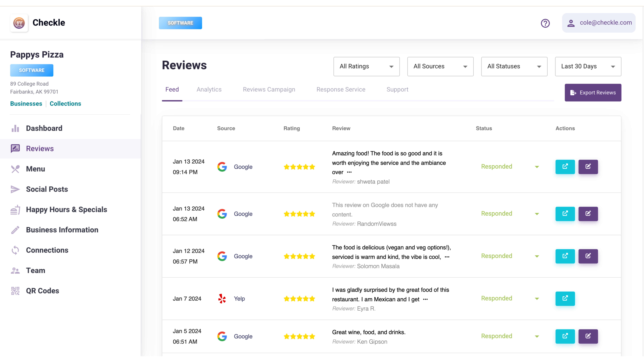This screenshot has width=644, height=362.
Task: Click the Social Posts paper plane icon
Action: pos(15,189)
